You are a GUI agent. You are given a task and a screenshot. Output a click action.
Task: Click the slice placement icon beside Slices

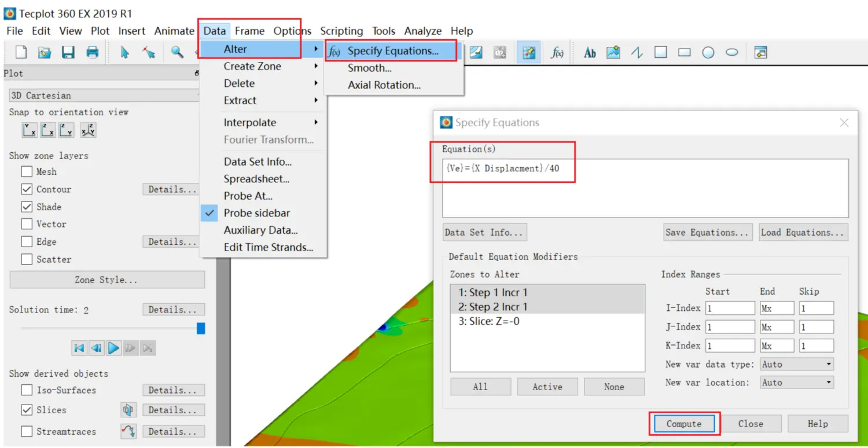pos(128,410)
